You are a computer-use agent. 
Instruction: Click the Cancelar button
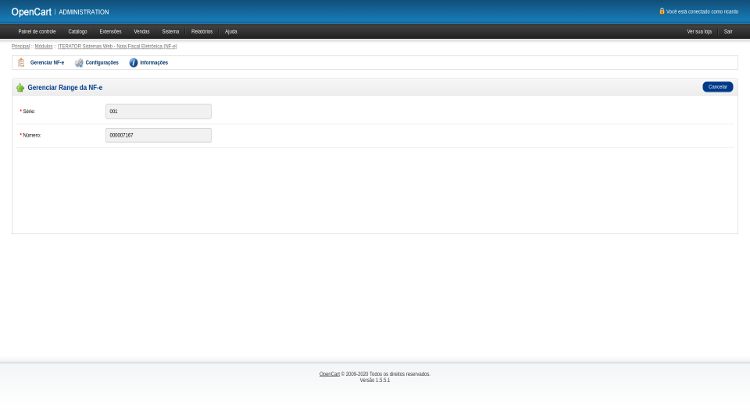coord(717,87)
